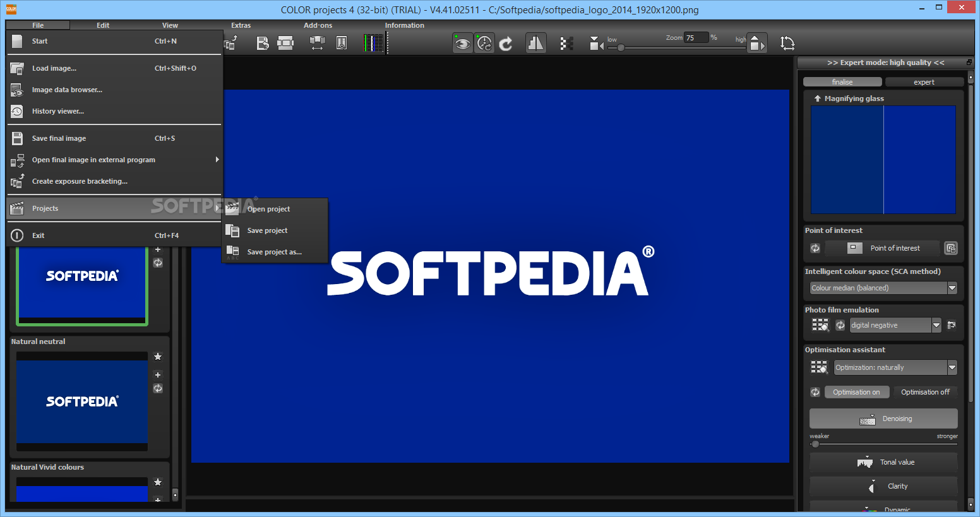Viewport: 980px width, 517px height.
Task: Click the Magnifying glass preview image
Action: coord(883,160)
